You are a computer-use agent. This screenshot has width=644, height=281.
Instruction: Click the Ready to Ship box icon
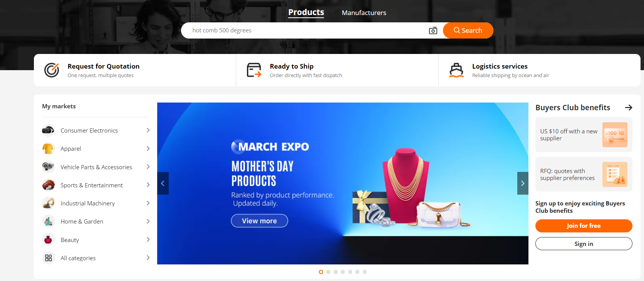[254, 70]
